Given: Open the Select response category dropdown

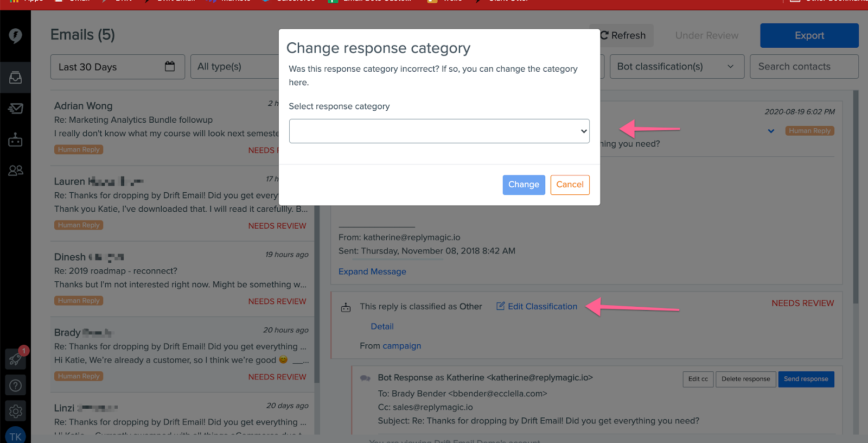Looking at the screenshot, I should [x=439, y=131].
